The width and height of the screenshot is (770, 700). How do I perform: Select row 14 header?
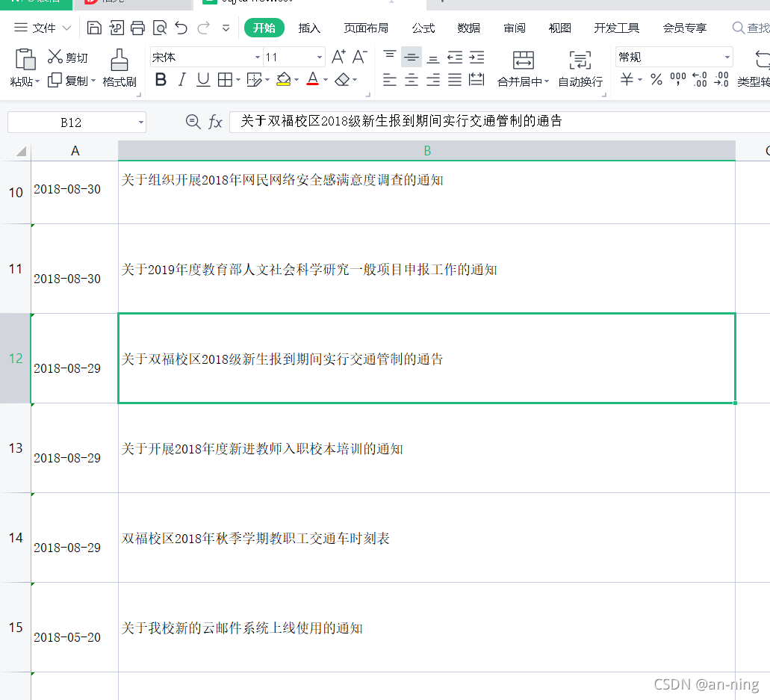(15, 538)
